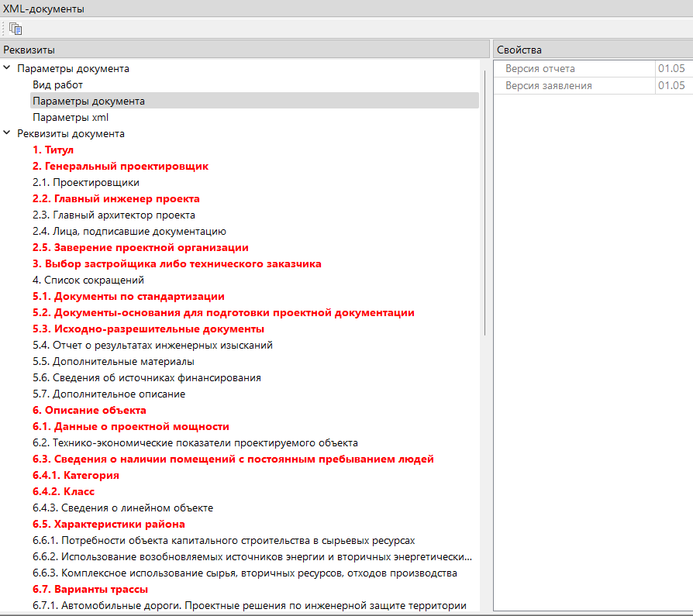Select 6.3. Сведения о наличии помещений
The image size is (693, 616).
(x=233, y=459)
